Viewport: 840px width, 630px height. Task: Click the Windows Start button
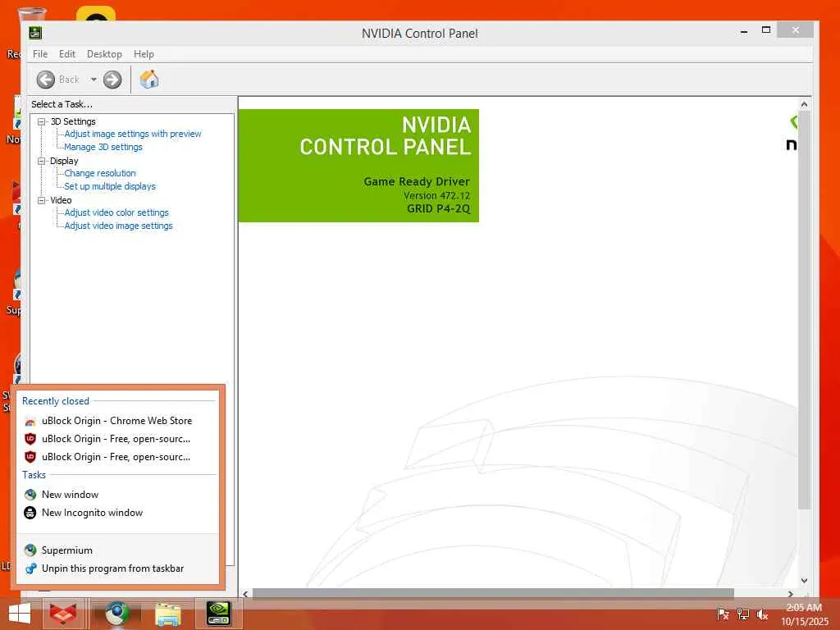(x=20, y=614)
